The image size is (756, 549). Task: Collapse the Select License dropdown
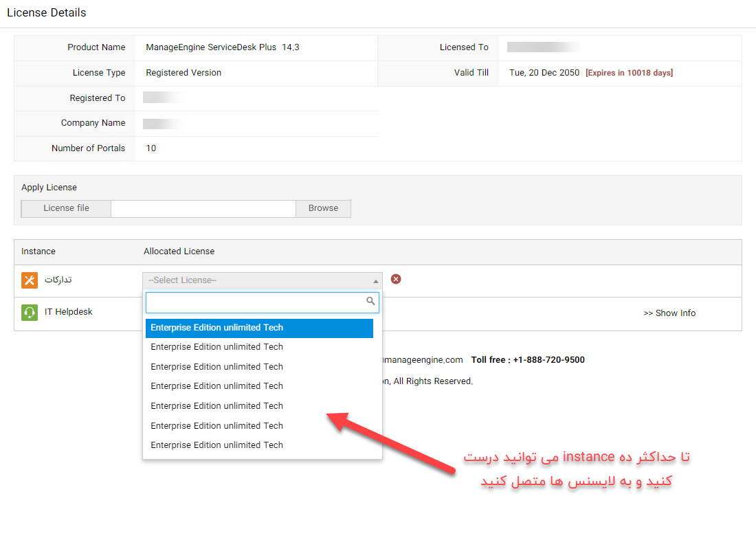pos(263,280)
